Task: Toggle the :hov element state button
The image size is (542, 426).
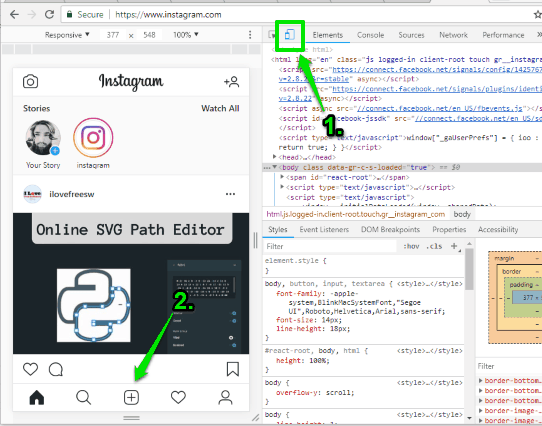Action: (411, 246)
